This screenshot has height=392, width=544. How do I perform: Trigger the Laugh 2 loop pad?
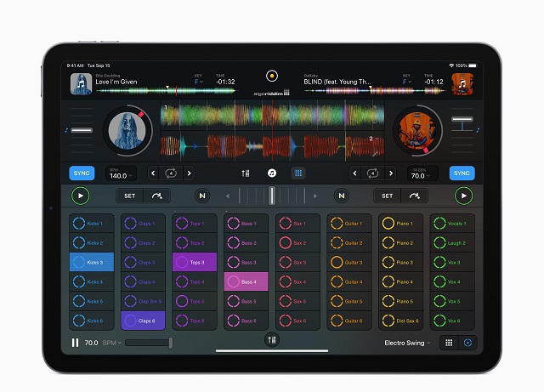(452, 242)
